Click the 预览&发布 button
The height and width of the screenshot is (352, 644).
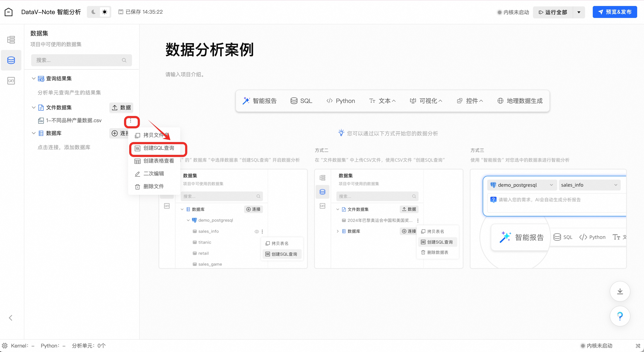[615, 12]
